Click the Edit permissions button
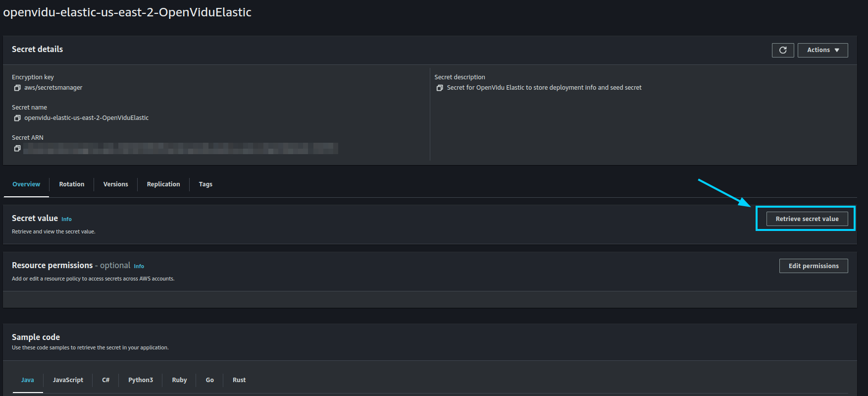 (813, 266)
